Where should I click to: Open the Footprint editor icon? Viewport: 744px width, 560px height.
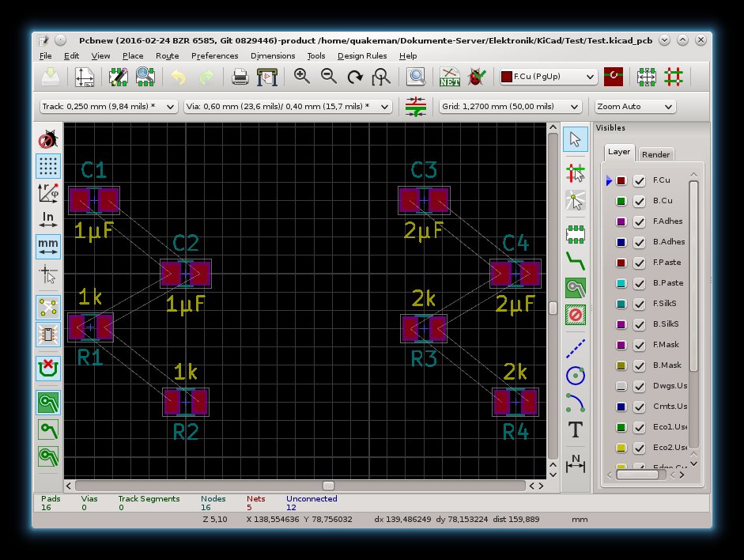118,77
